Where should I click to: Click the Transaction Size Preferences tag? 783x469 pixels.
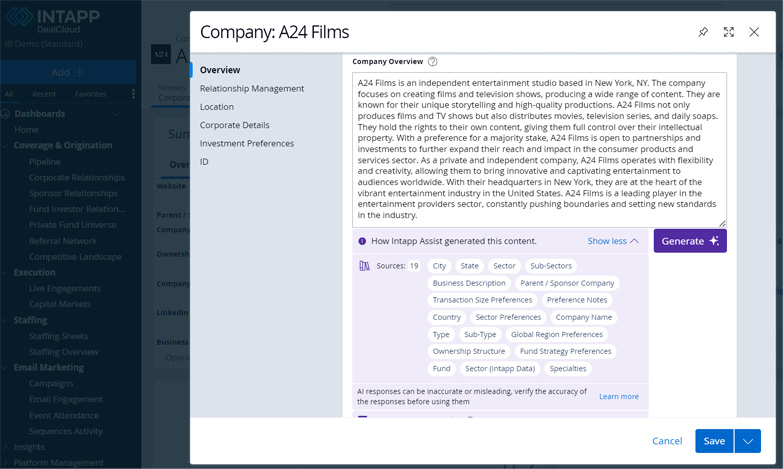[x=482, y=300]
